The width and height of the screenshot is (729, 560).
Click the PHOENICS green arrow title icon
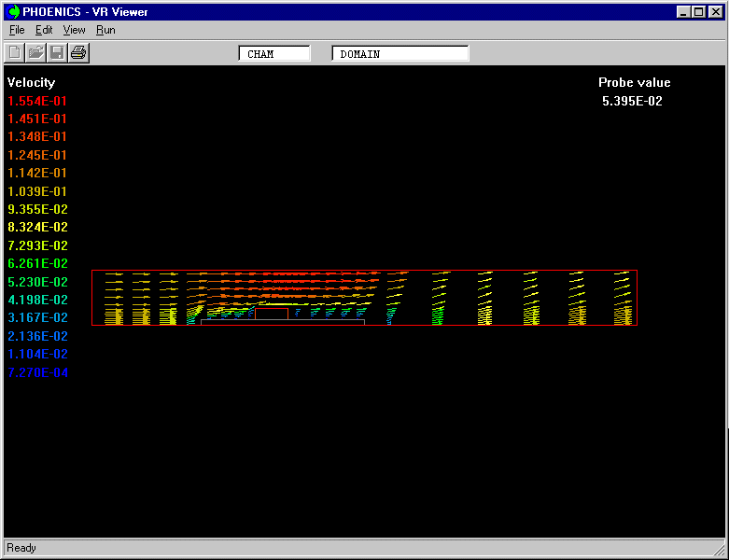[x=13, y=12]
